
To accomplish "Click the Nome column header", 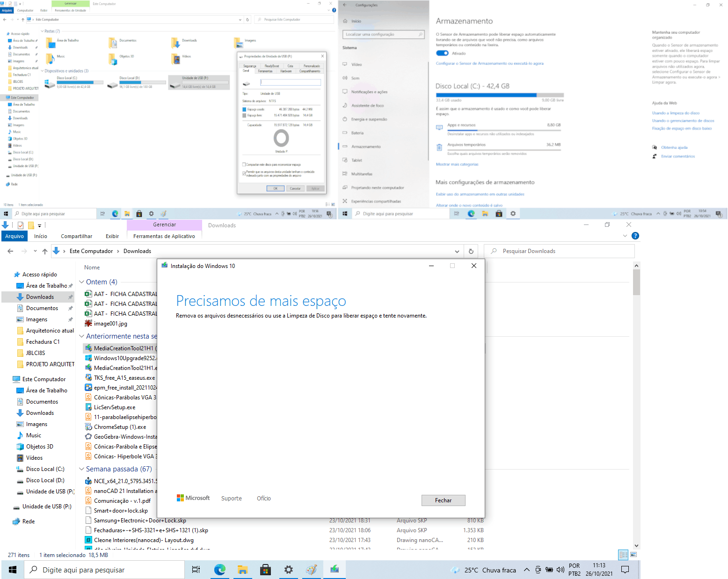I will (92, 268).
